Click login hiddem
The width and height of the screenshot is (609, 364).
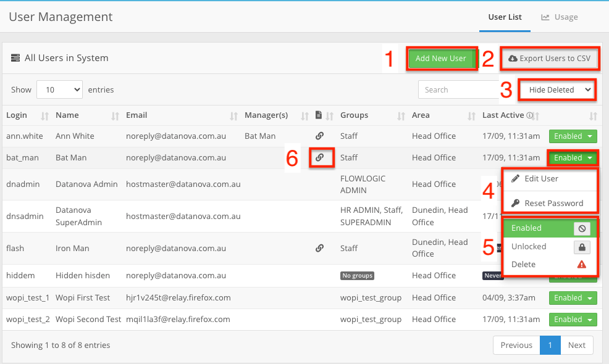[20, 276]
